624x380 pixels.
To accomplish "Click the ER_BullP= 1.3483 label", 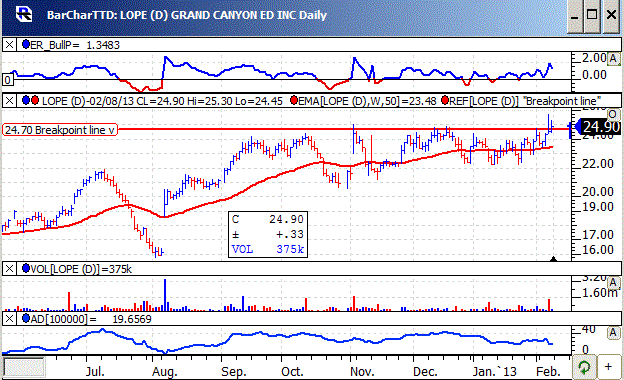I will (x=75, y=45).
